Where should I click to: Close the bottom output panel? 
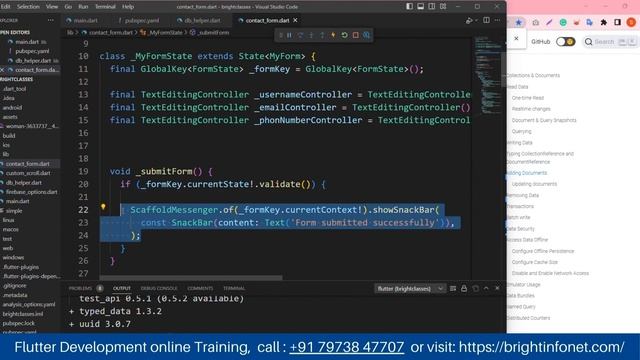click(497, 288)
